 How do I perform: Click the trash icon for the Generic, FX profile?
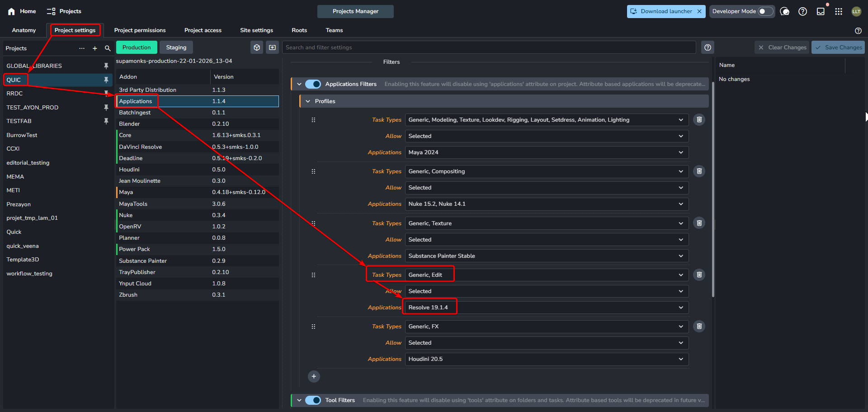(x=699, y=327)
